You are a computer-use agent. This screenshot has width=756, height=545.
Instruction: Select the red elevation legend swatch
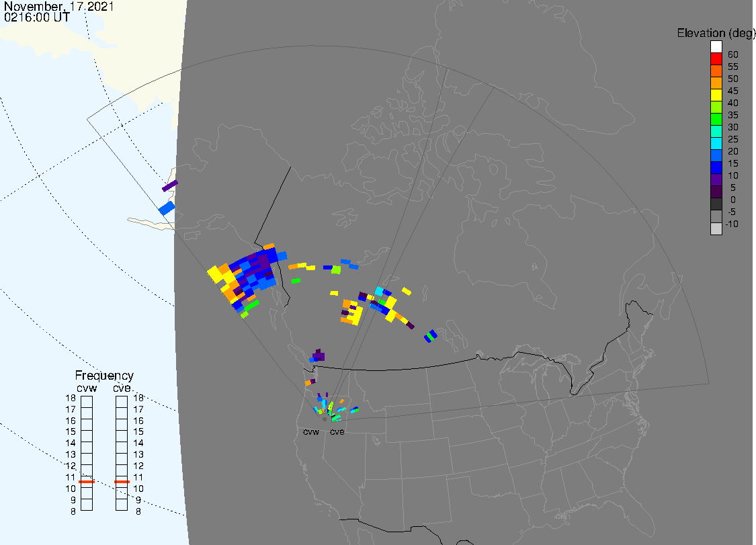click(716, 59)
